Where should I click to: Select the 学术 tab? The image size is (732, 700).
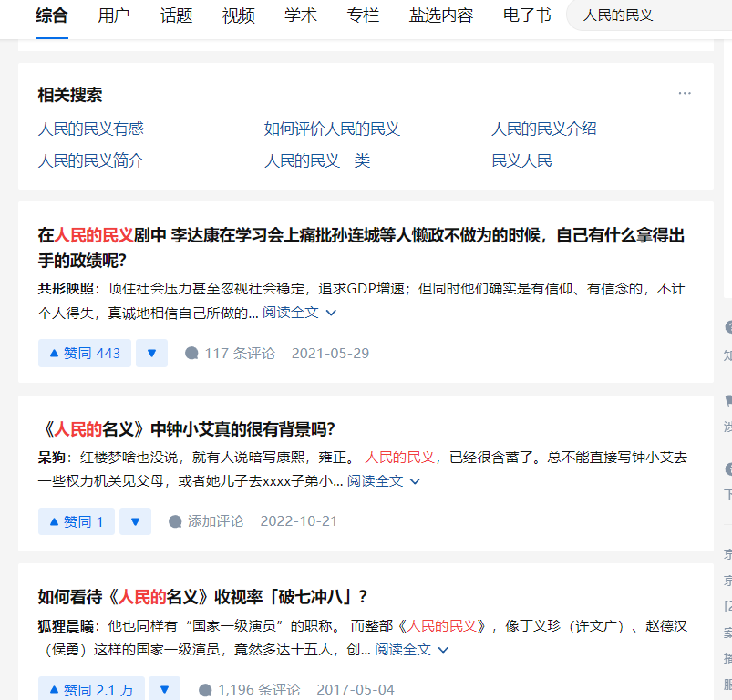point(301,15)
